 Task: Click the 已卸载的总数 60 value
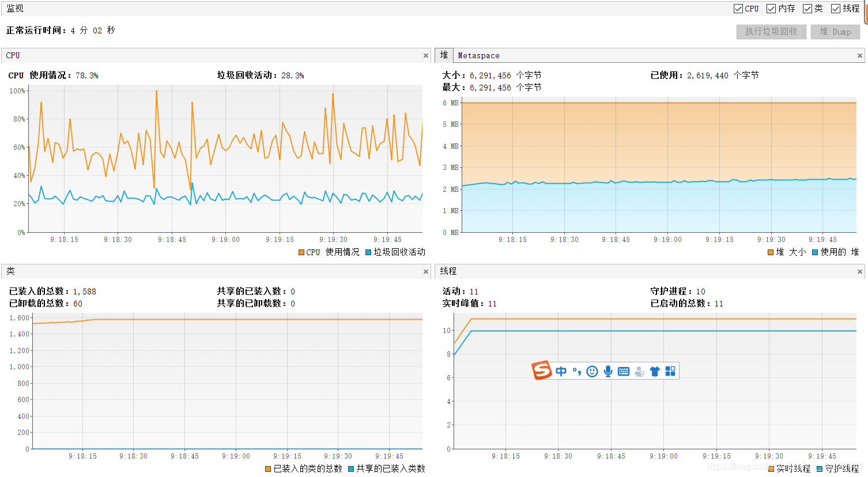click(x=78, y=304)
